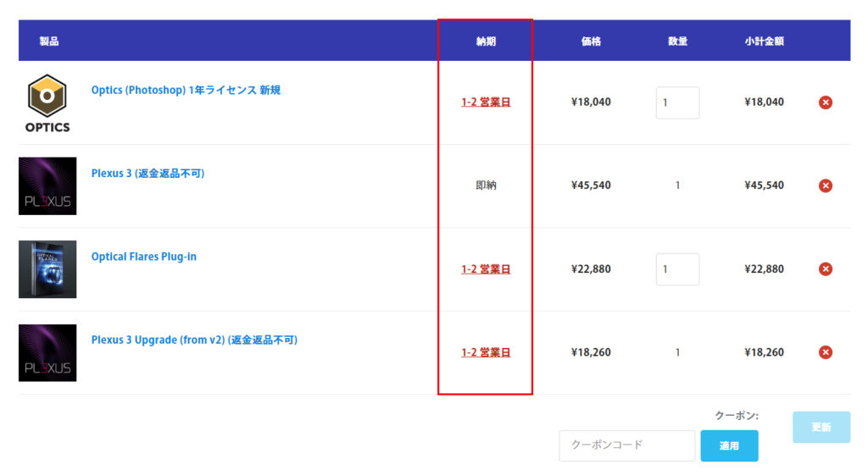
Task: Open Plexus 3 Upgrade (from v2) product link
Action: click(x=194, y=340)
